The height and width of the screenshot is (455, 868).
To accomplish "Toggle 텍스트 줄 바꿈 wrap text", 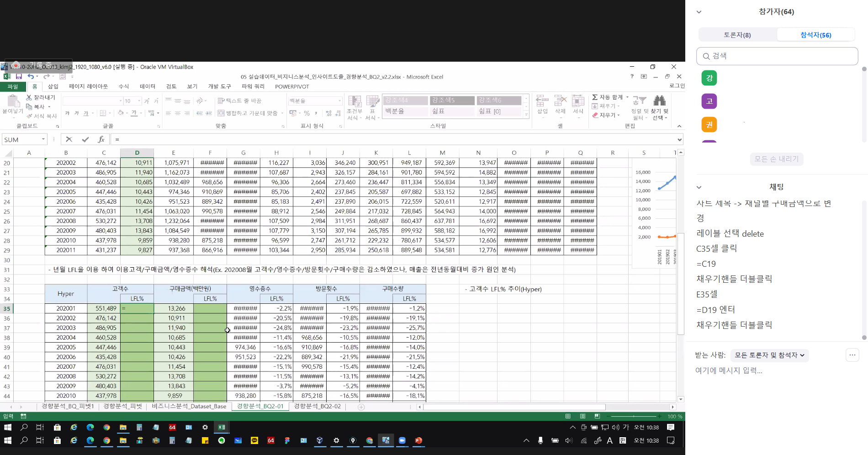I will tap(239, 101).
